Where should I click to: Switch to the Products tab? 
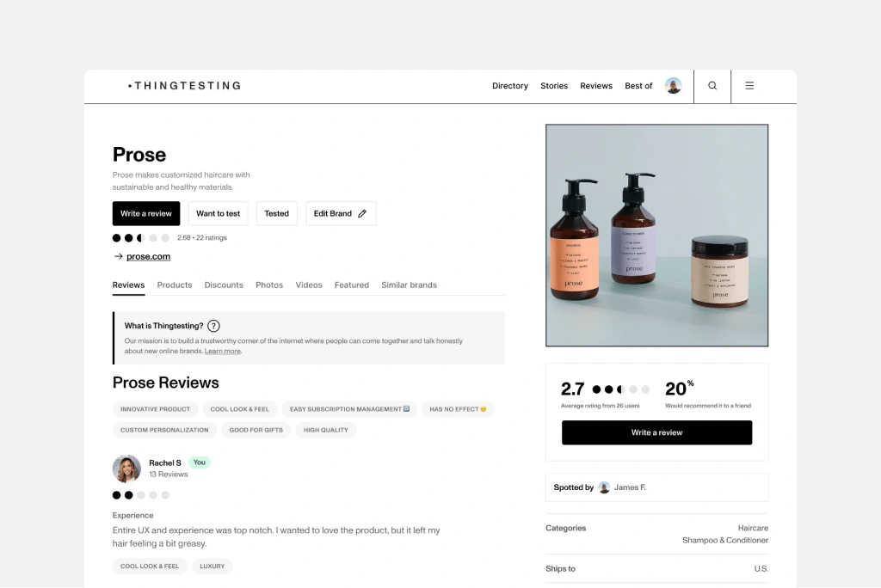click(175, 285)
